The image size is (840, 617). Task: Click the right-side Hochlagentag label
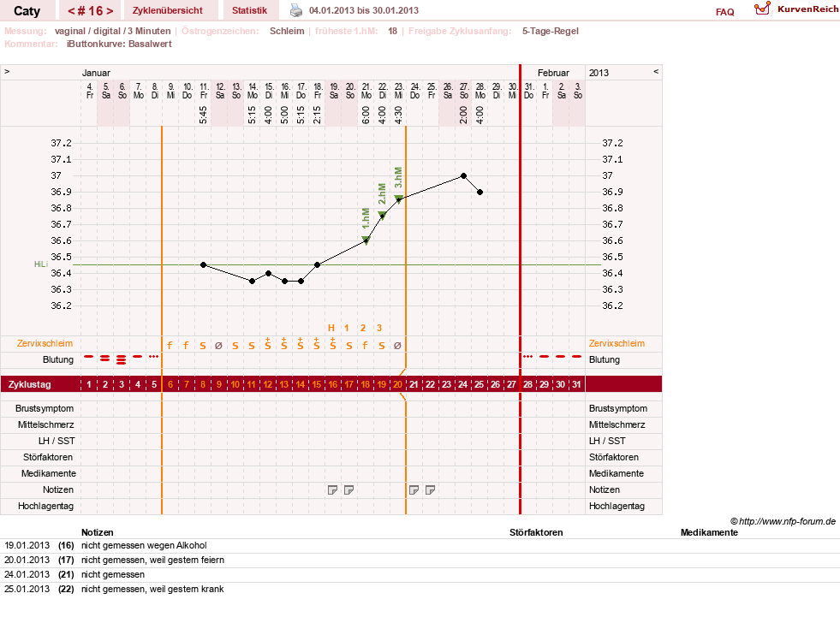click(617, 506)
